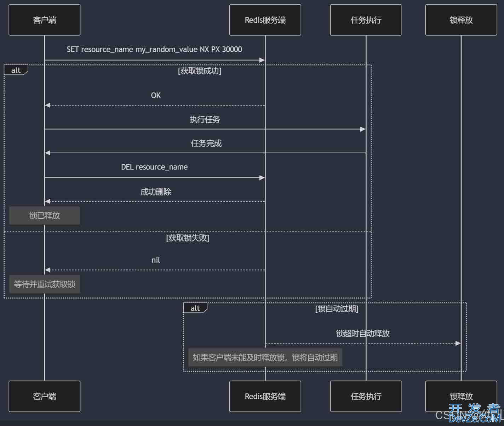The image size is (504, 426).
Task: Click the top 客户端 participant box
Action: [x=45, y=20]
